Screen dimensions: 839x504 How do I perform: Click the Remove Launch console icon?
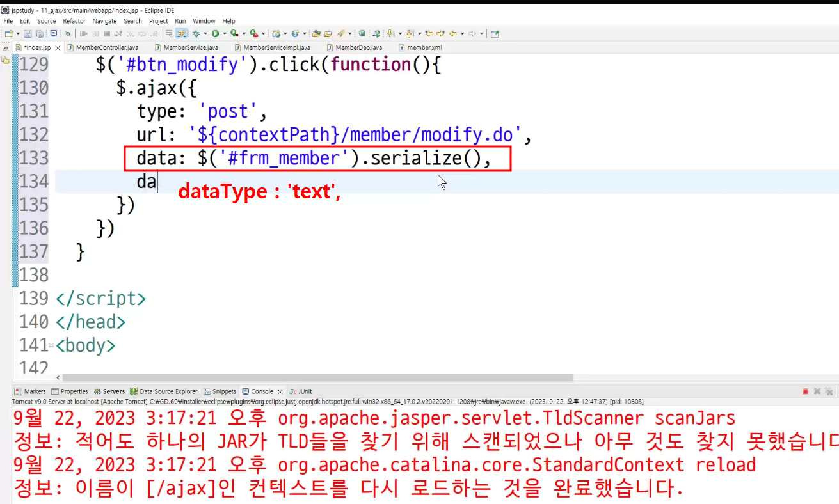pyautogui.click(x=817, y=391)
